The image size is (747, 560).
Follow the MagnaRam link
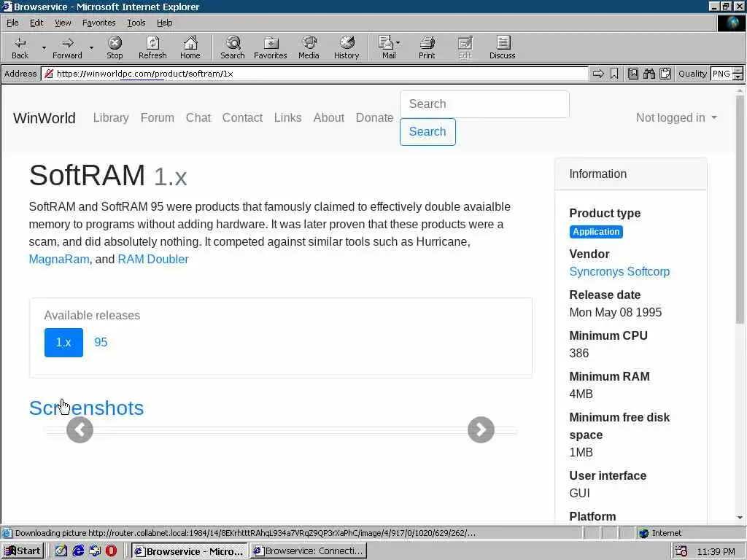tap(59, 259)
